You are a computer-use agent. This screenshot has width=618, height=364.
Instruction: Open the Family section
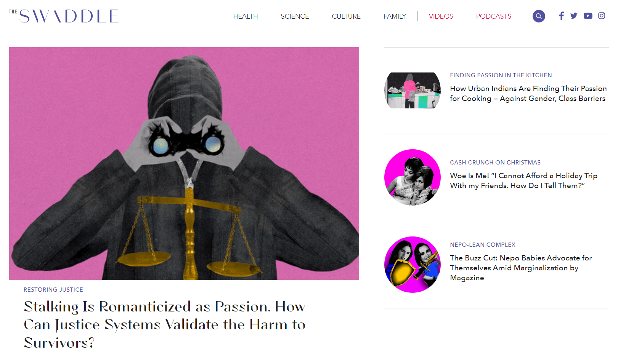[x=395, y=16]
